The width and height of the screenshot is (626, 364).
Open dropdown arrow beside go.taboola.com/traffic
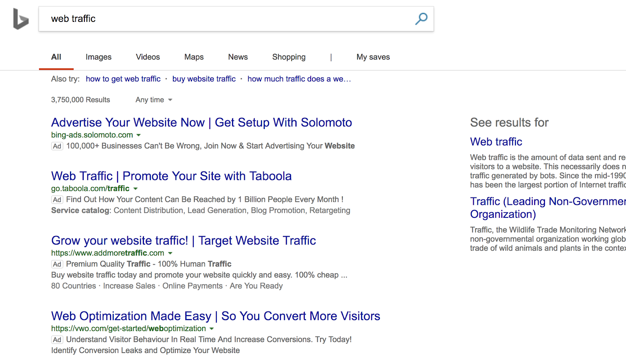(135, 189)
